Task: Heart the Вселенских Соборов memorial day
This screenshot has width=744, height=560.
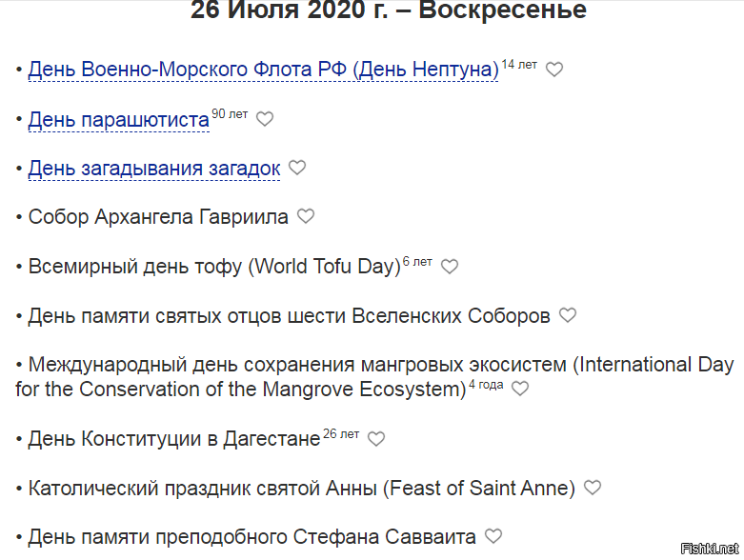Action: [568, 314]
